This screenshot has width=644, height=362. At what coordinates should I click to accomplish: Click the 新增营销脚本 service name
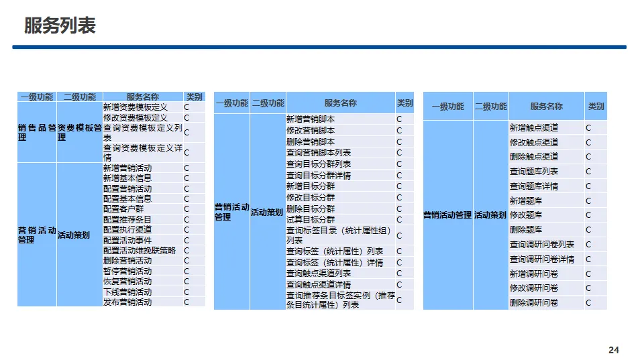click(x=341, y=119)
